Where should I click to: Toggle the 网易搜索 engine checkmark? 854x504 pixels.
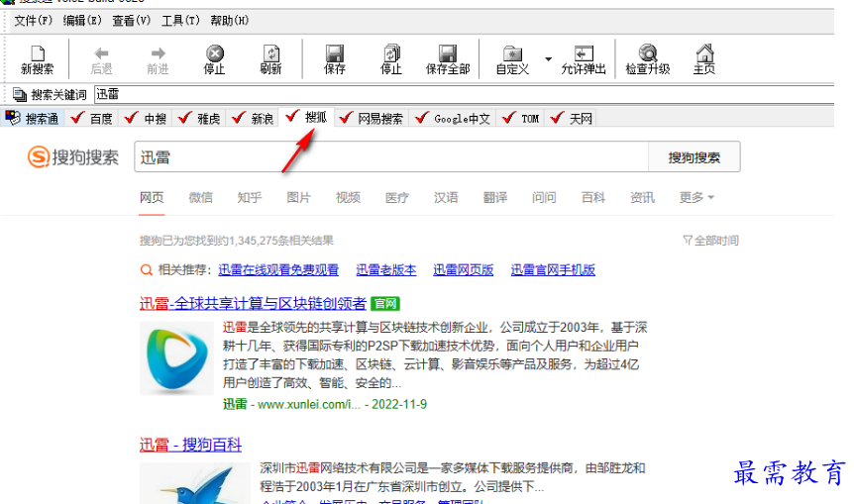click(x=346, y=118)
